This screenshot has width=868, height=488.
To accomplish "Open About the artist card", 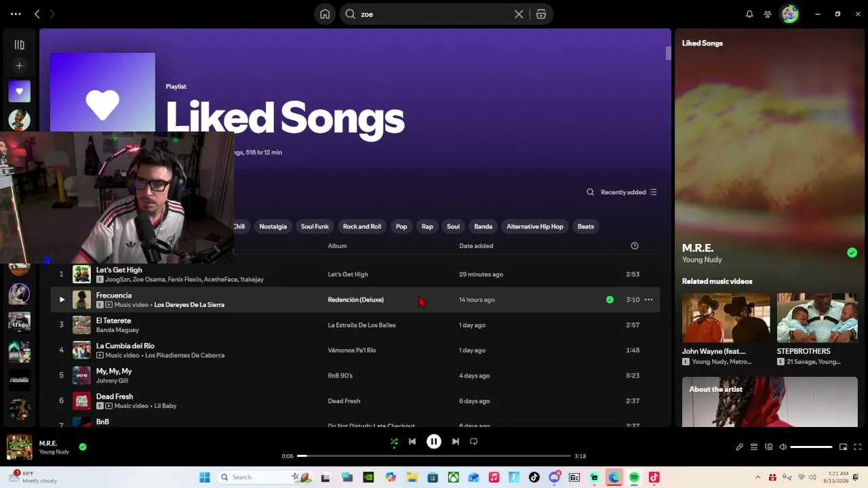I will click(770, 402).
